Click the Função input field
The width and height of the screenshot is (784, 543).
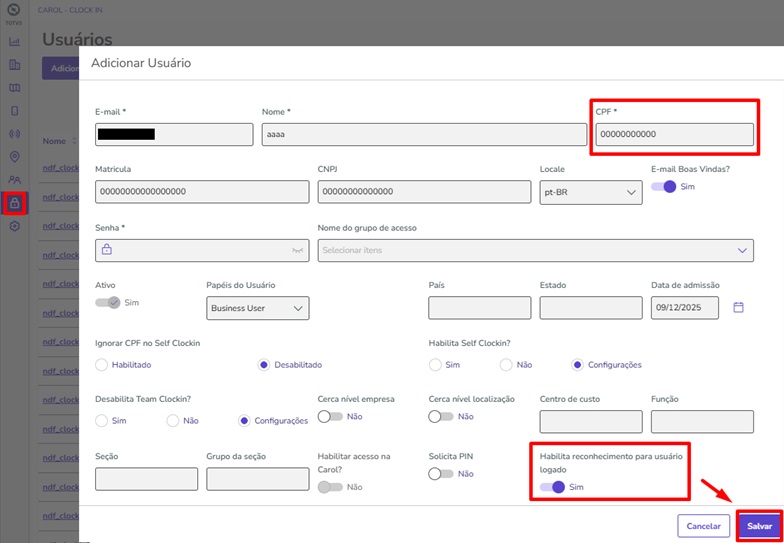[702, 422]
